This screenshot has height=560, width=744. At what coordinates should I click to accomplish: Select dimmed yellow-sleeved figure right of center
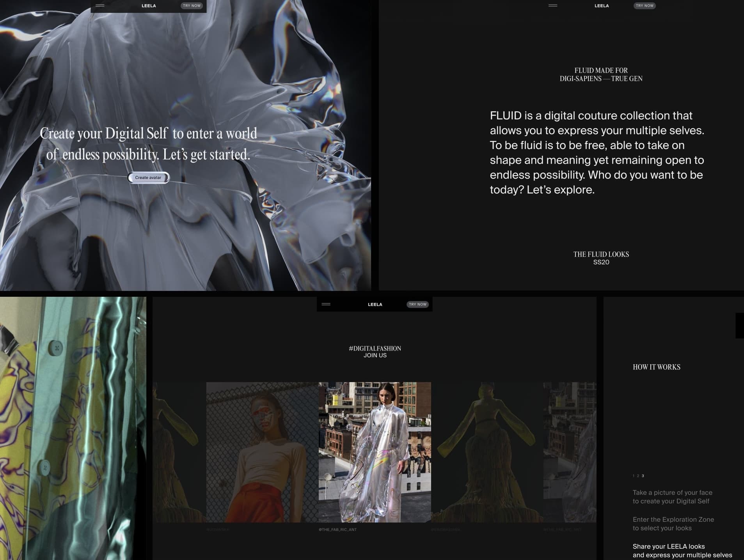point(487,452)
